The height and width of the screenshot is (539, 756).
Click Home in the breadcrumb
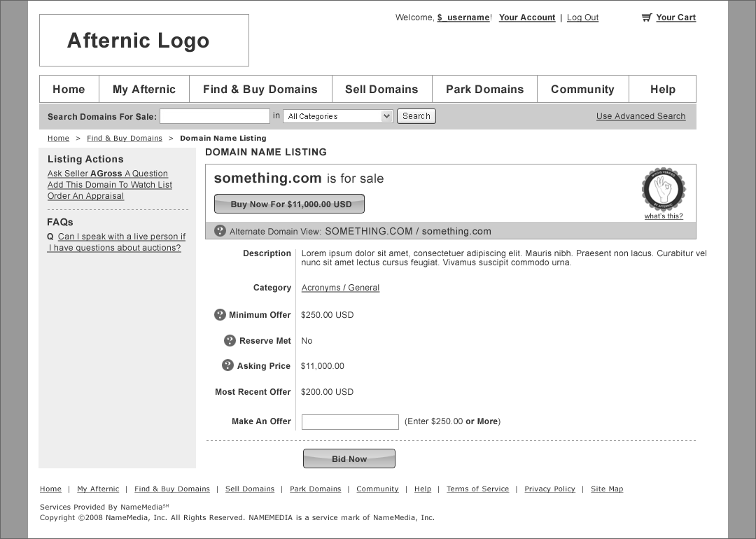click(58, 139)
